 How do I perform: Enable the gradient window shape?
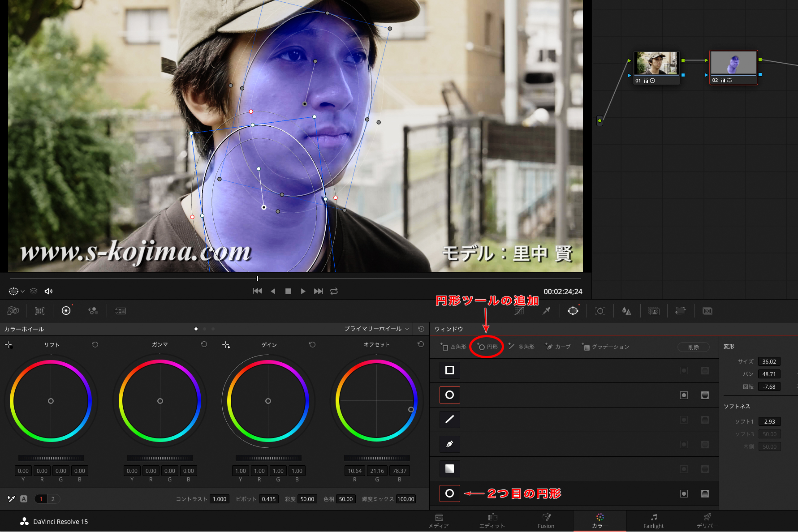click(x=449, y=469)
